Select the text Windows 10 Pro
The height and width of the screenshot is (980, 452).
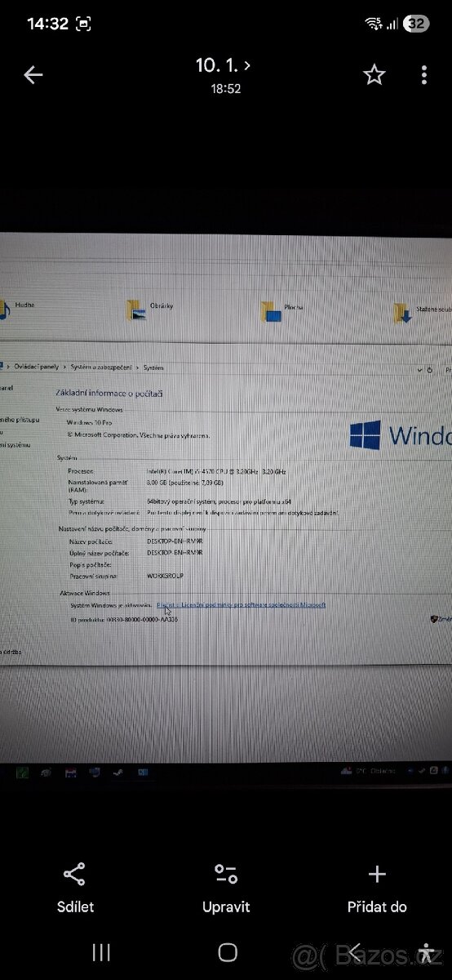(x=90, y=424)
